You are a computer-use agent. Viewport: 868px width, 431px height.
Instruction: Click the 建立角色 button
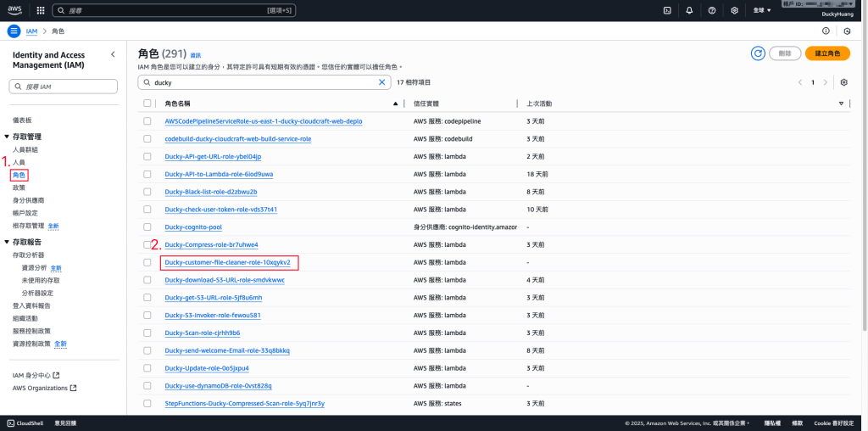coord(827,53)
